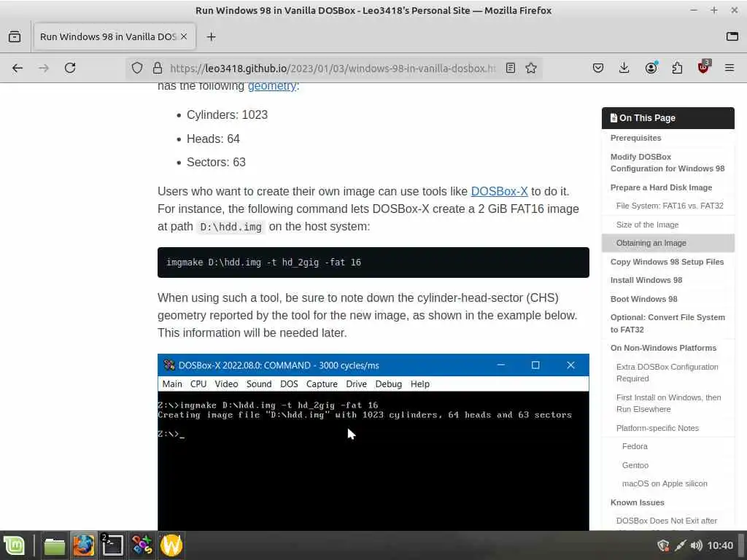This screenshot has width=747, height=560.
Task: Go to Size of the Image
Action: pos(647,225)
